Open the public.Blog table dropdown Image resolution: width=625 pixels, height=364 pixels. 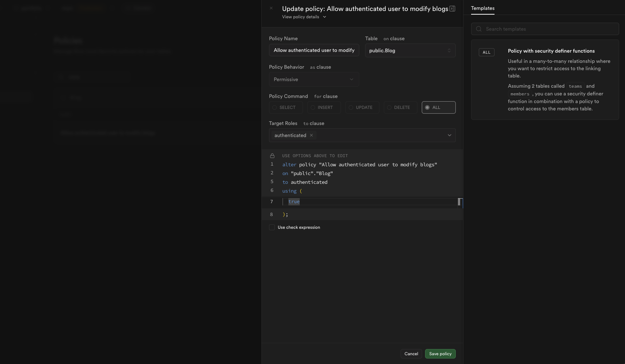(410, 50)
